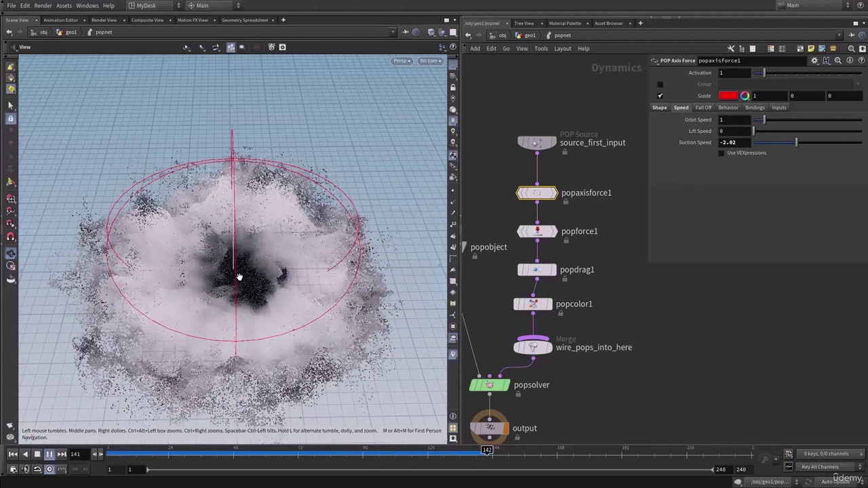Uncheck the Guide checkbox
This screenshot has height=488, width=868.
[x=660, y=96]
